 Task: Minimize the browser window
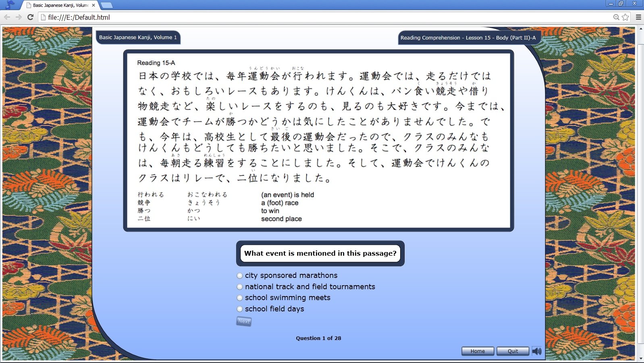coord(611,3)
